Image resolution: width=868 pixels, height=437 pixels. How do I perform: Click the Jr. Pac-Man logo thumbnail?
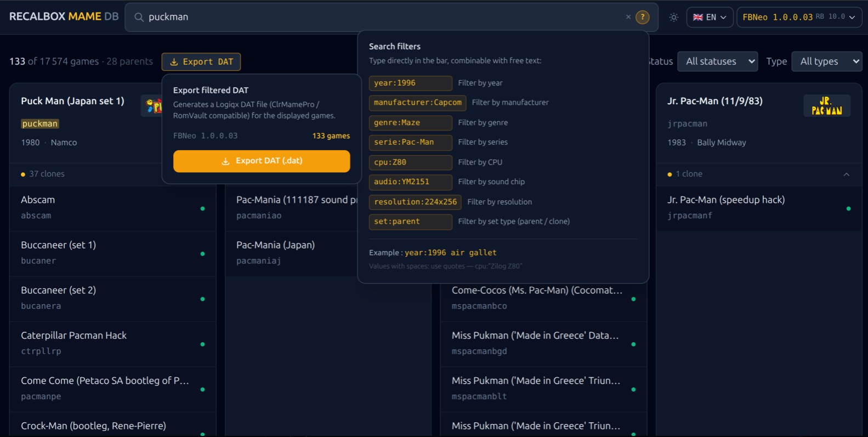coord(826,105)
